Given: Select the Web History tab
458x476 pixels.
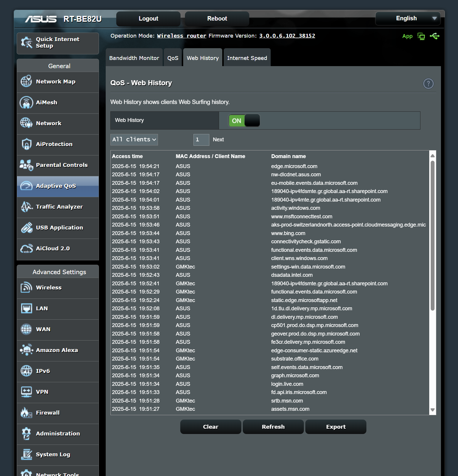Looking at the screenshot, I should [203, 58].
